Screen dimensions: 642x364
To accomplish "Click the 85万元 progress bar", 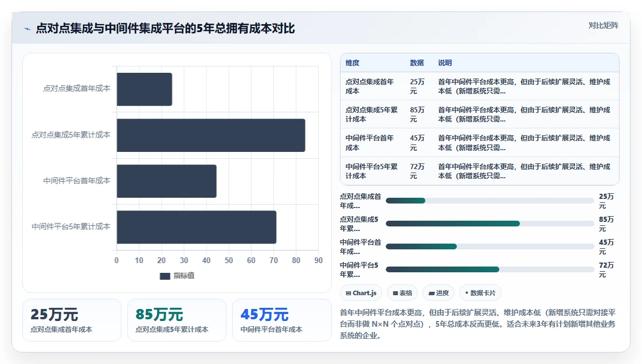I will (490, 224).
